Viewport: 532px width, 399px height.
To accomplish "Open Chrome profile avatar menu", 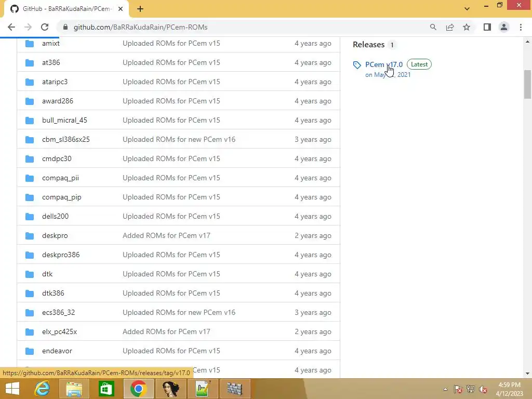I will 504,27.
